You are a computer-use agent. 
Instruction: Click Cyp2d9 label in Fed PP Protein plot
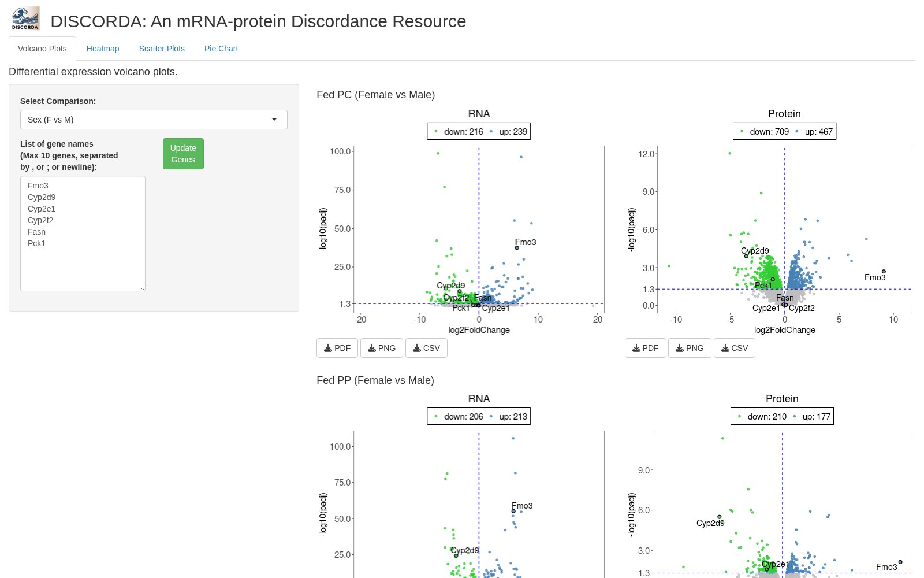[x=710, y=523]
